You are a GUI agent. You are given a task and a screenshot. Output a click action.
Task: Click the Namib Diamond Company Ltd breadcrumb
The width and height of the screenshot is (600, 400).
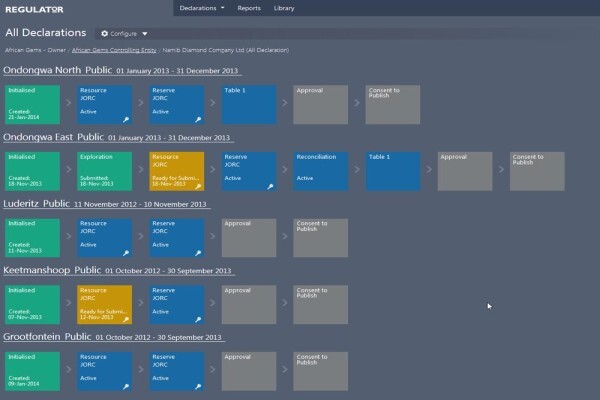(226, 50)
